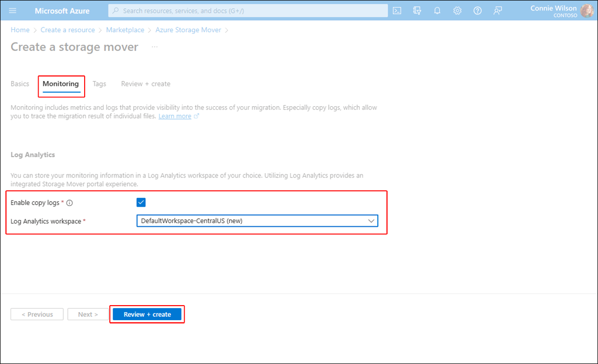Click the Create a resource breadcrumb
This screenshot has width=598, height=364.
(x=68, y=30)
